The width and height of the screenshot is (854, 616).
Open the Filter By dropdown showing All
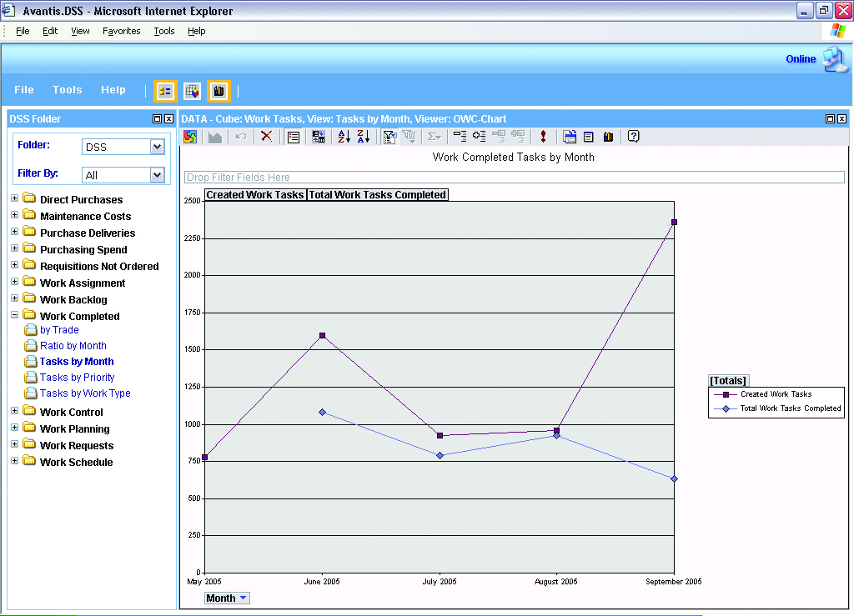pyautogui.click(x=157, y=175)
